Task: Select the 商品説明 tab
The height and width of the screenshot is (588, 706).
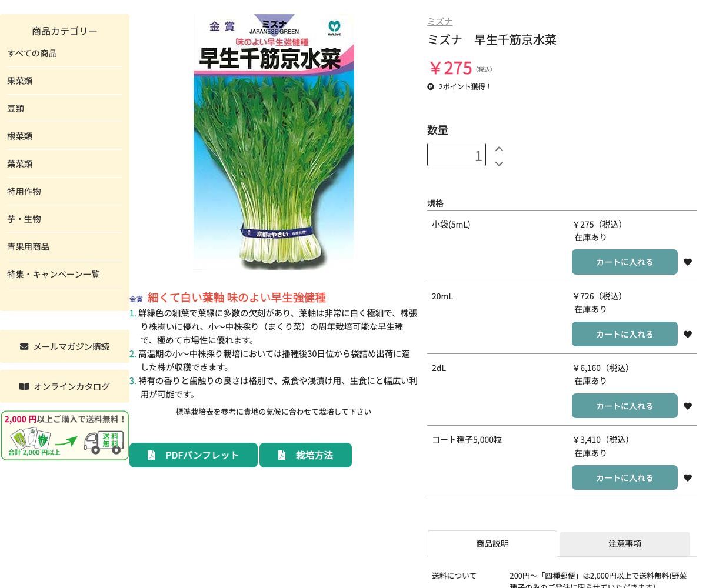Action: point(492,543)
